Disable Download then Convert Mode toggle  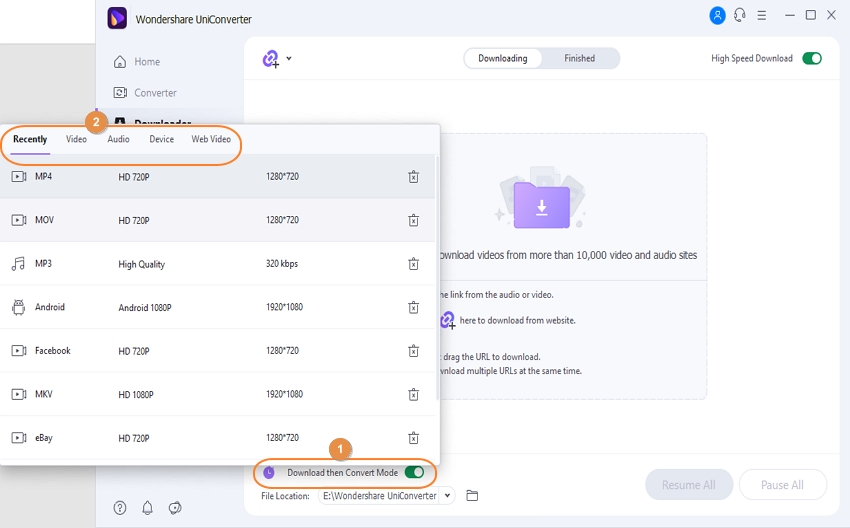click(x=414, y=472)
